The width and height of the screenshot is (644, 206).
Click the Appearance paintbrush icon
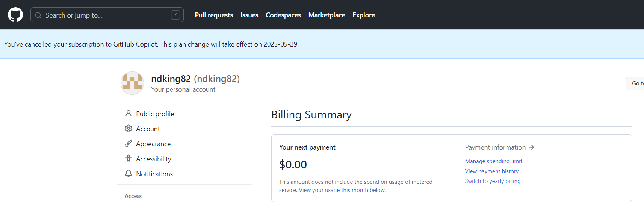128,144
